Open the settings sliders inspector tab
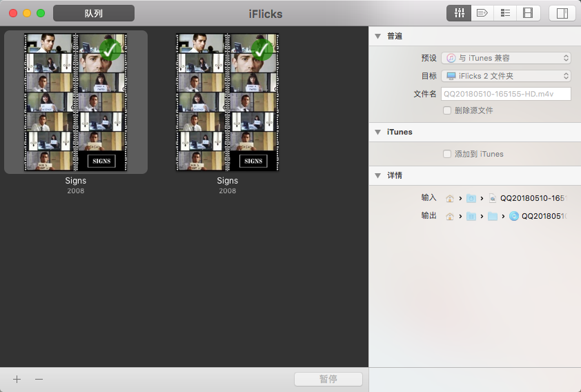Image resolution: width=581 pixels, height=392 pixels. click(x=459, y=13)
